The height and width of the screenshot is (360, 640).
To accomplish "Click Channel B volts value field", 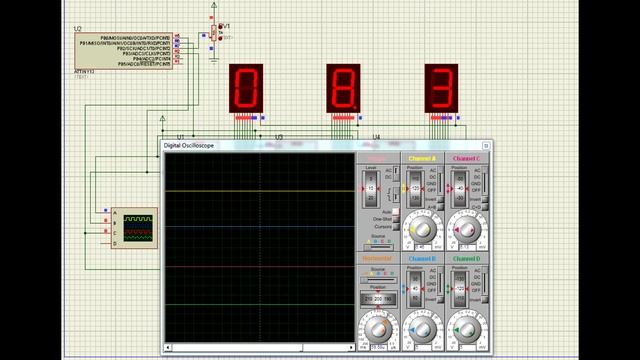I will (422, 348).
